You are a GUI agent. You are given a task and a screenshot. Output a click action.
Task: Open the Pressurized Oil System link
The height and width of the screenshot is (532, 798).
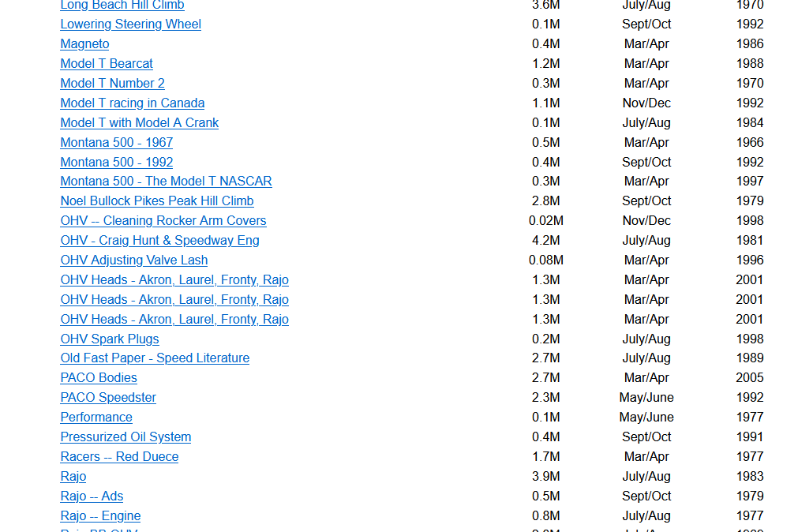(x=126, y=437)
